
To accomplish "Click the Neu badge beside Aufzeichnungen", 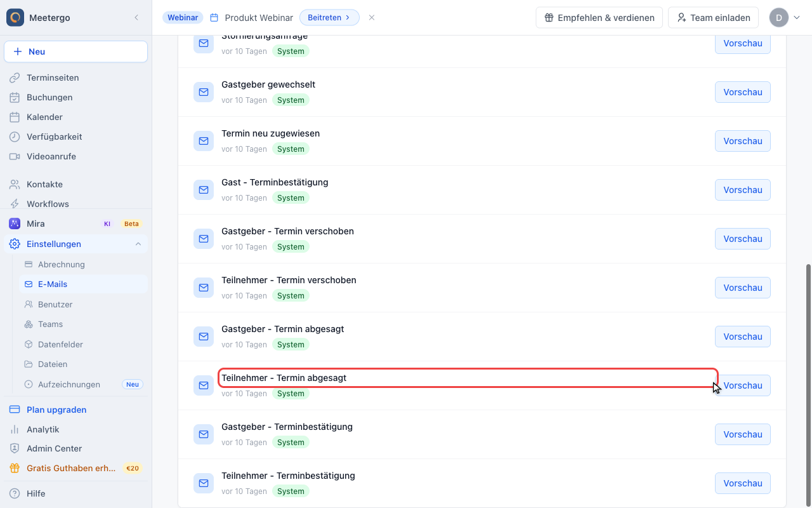I will tap(133, 384).
